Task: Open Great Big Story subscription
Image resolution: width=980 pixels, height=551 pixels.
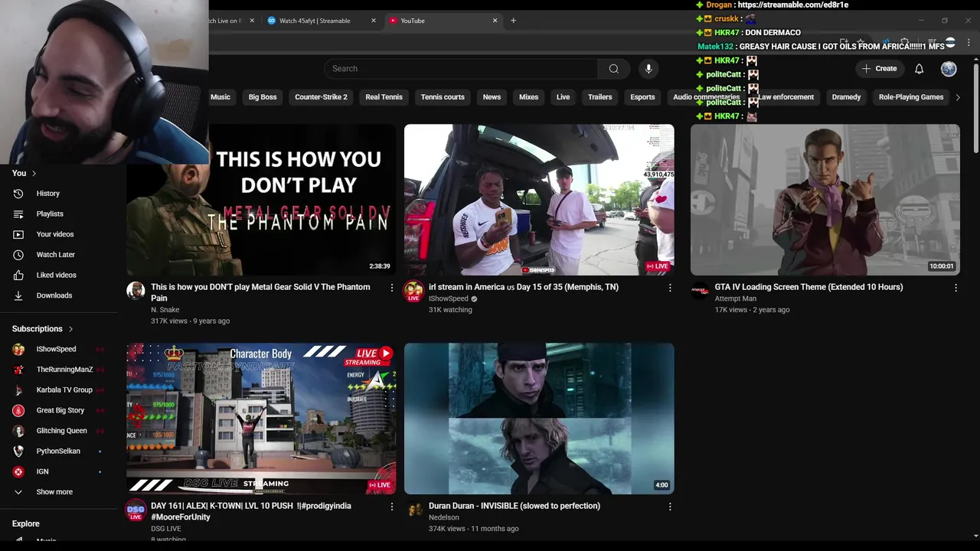Action: tap(61, 410)
